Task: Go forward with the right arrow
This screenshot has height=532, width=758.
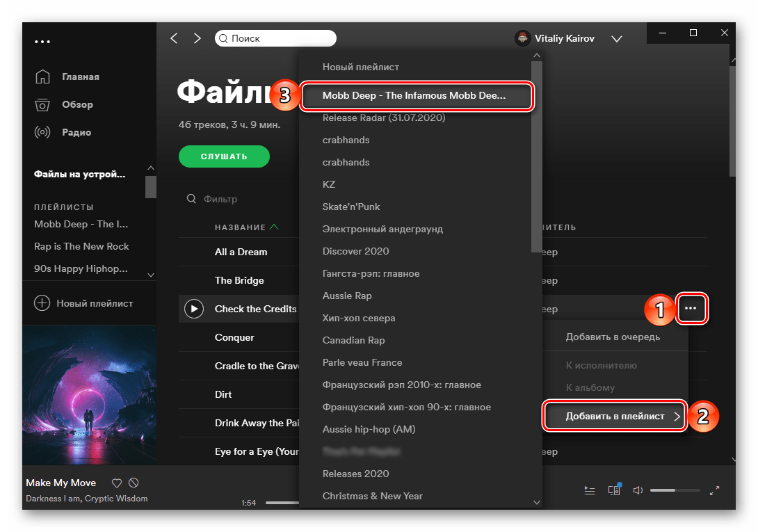Action: [197, 38]
